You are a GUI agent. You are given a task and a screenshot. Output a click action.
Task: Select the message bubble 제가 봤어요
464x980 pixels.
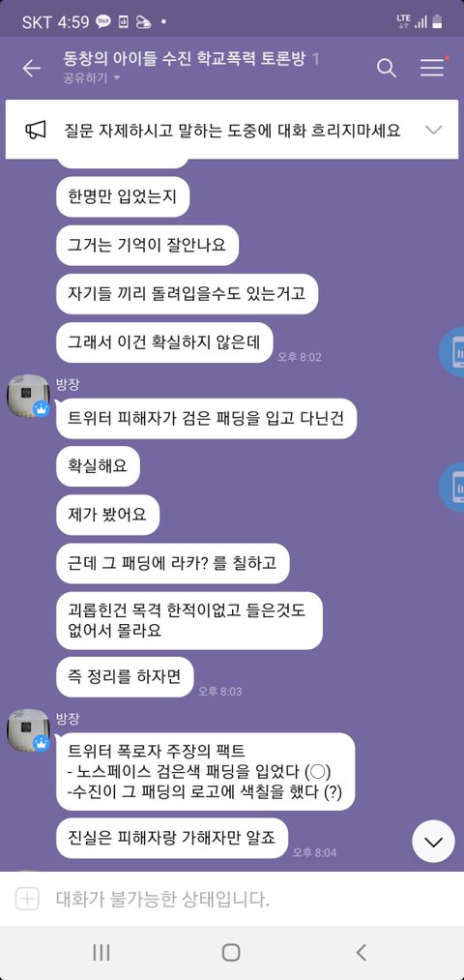coord(108,515)
